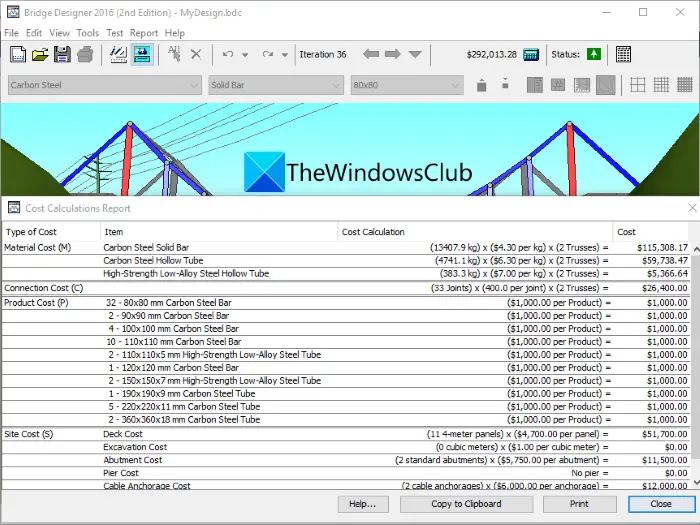Click the $292,013.28 total cost value

[x=492, y=54]
